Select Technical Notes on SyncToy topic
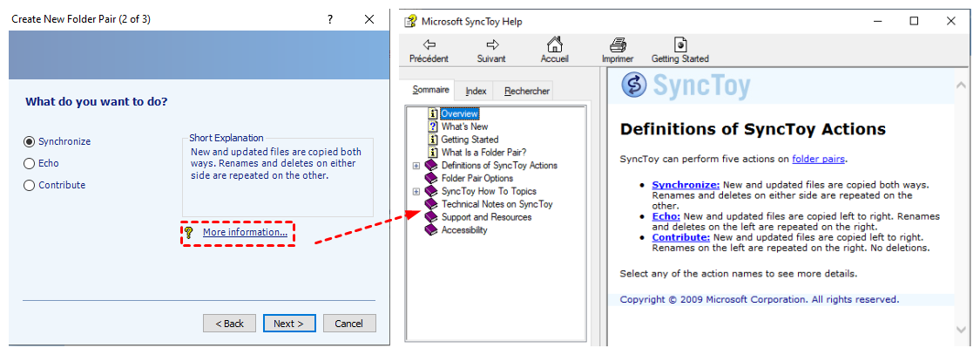This screenshot has height=355, width=980. pyautogui.click(x=497, y=204)
